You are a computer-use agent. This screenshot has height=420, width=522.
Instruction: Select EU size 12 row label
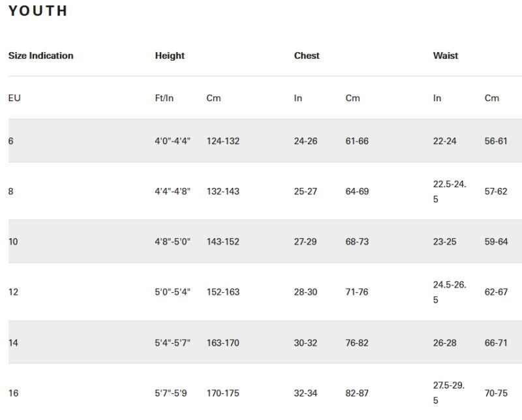click(x=13, y=292)
